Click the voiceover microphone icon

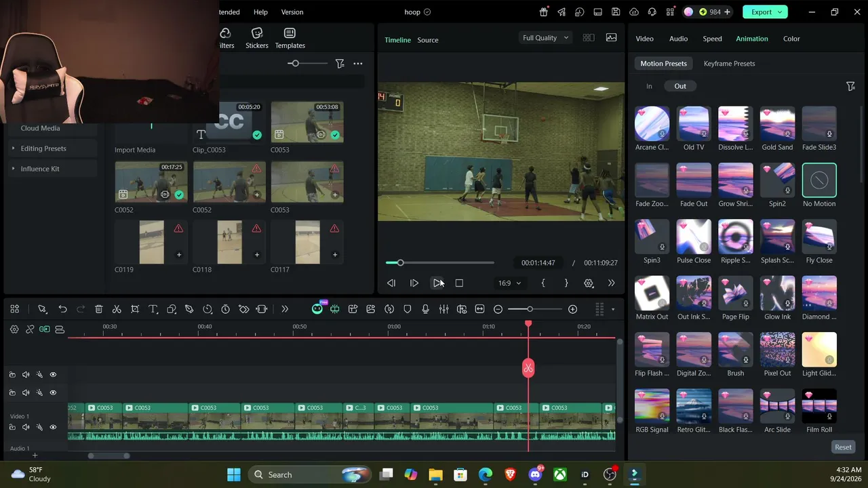click(425, 309)
